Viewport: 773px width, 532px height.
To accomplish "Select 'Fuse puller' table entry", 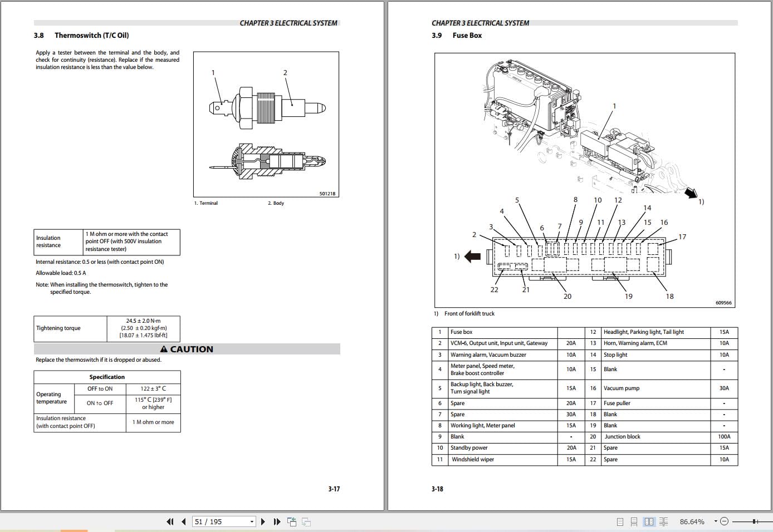I will [617, 403].
